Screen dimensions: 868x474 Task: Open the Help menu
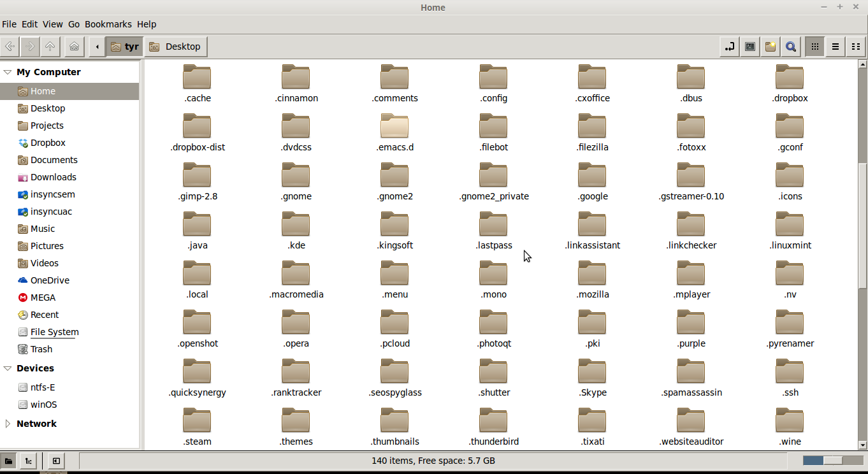(x=146, y=24)
